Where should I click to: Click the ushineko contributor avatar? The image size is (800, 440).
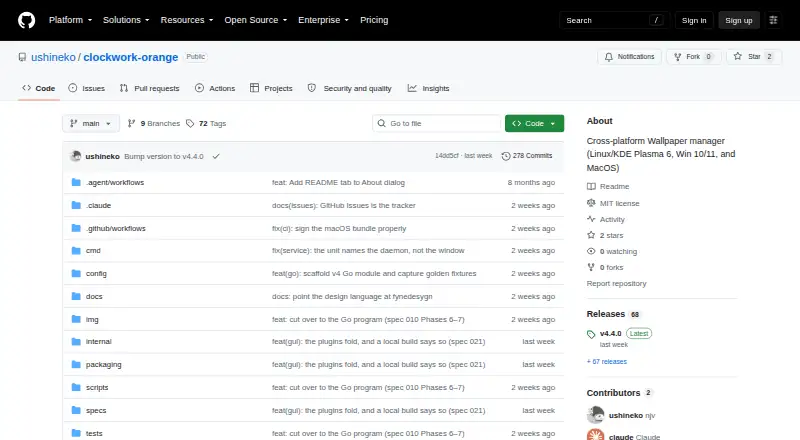pos(595,415)
